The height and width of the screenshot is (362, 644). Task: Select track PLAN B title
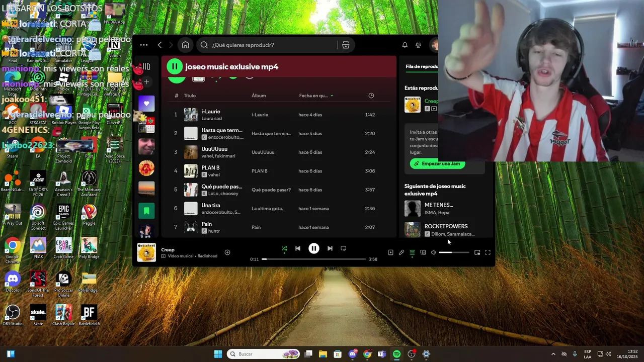point(210,167)
